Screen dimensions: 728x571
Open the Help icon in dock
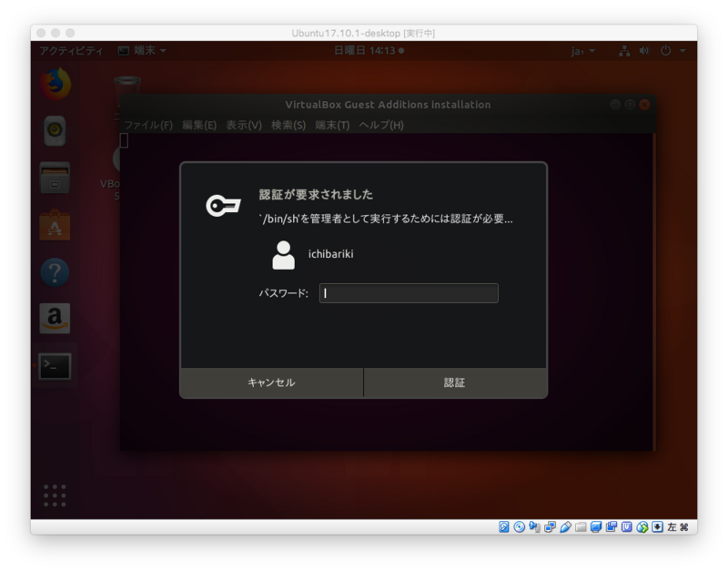(55, 272)
